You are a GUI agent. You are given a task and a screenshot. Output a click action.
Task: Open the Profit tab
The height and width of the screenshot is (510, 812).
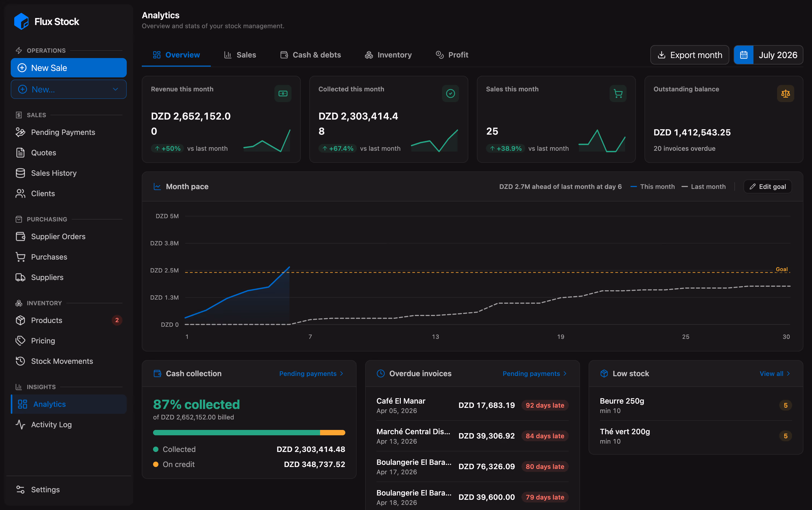(452, 55)
